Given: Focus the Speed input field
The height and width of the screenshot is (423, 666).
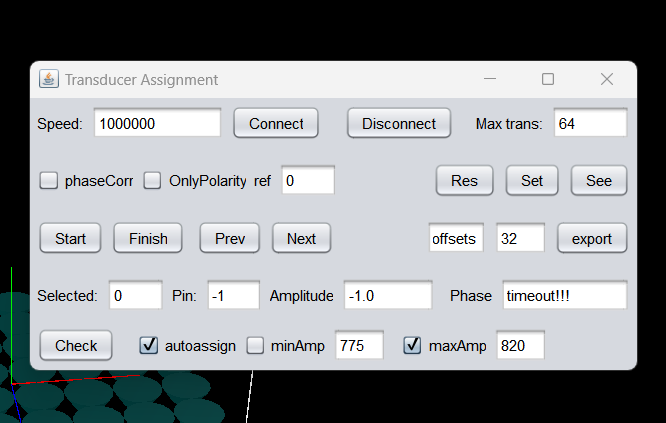Looking at the screenshot, I should tap(158, 124).
